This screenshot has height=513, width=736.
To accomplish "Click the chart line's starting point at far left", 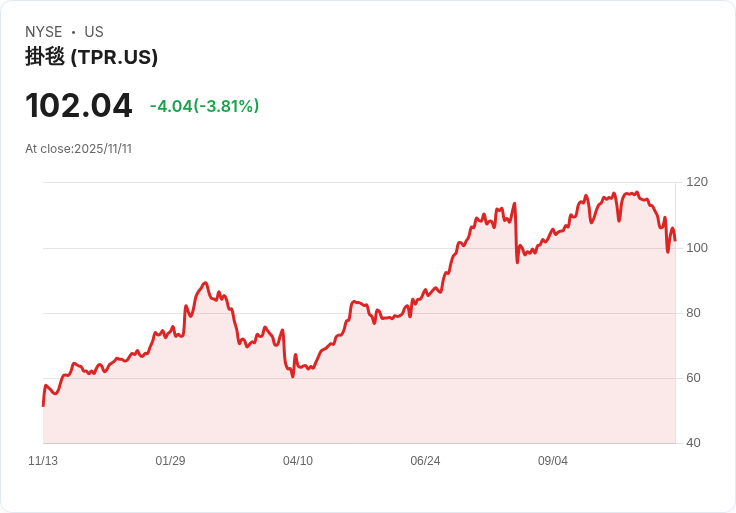I will (x=43, y=404).
